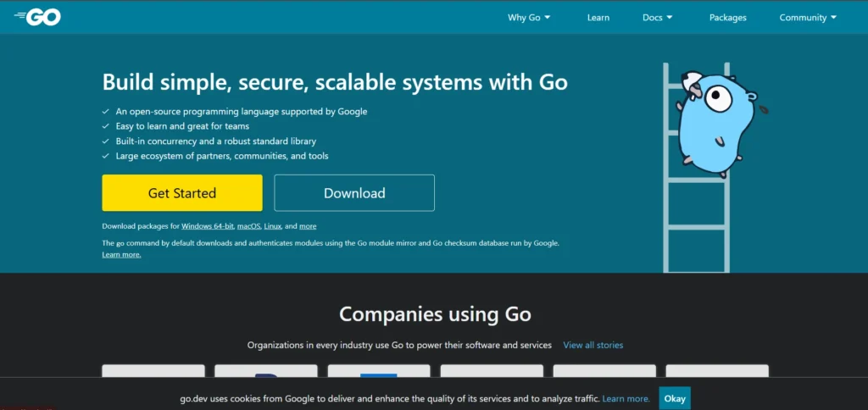Open the Docs dropdown in the navbar

[657, 18]
